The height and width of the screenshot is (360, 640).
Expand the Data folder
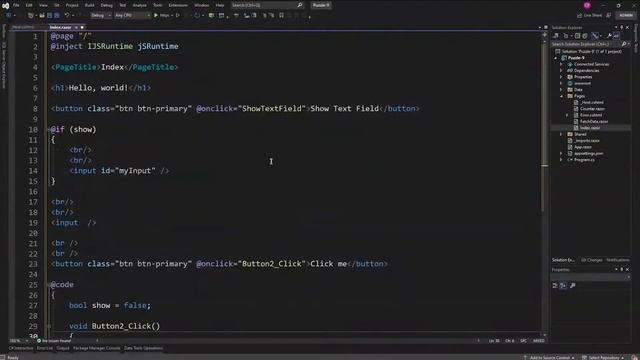click(x=561, y=90)
